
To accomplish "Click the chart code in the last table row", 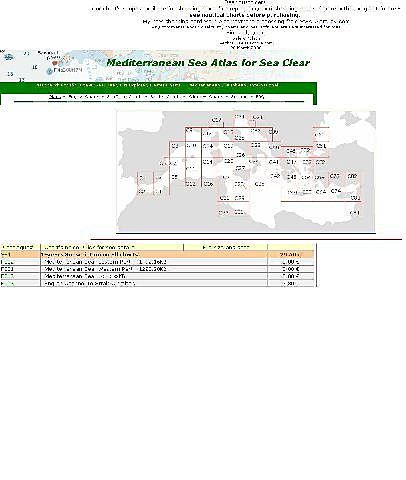I will point(7,284).
